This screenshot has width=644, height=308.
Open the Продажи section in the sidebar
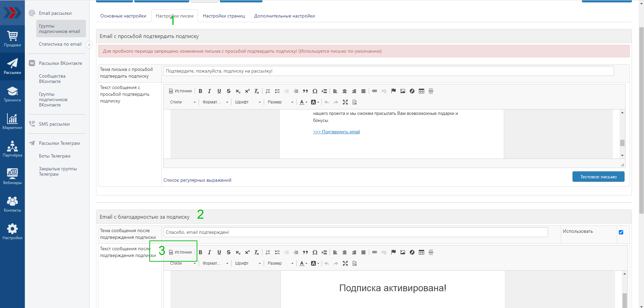click(12, 39)
